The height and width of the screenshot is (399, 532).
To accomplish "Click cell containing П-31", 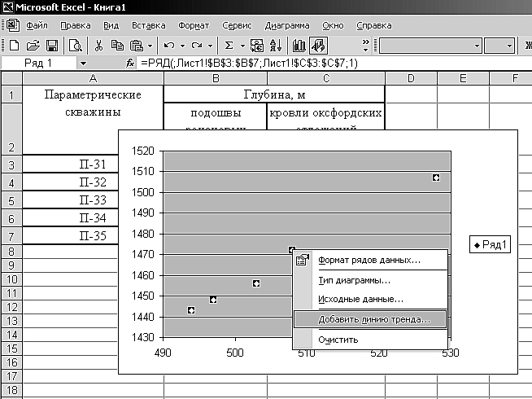I will point(71,164).
